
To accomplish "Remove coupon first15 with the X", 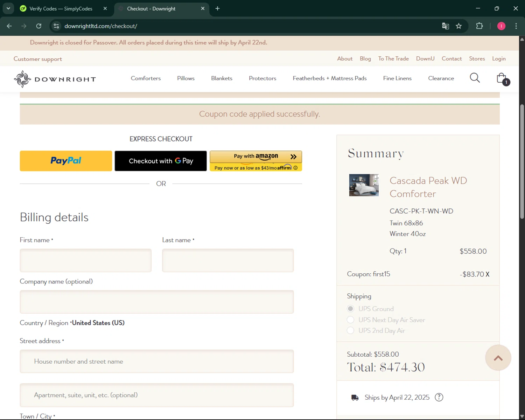I will tap(487, 274).
